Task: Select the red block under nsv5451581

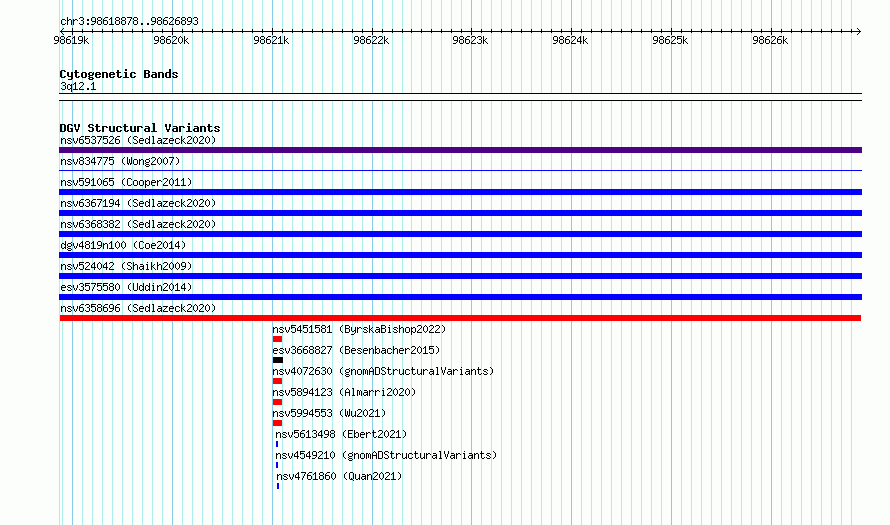Action: click(x=278, y=339)
